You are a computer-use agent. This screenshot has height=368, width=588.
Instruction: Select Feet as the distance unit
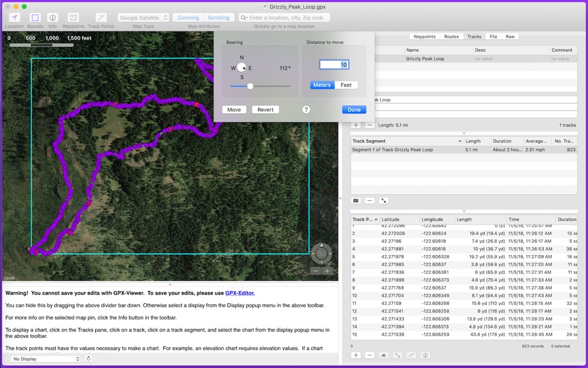click(346, 85)
